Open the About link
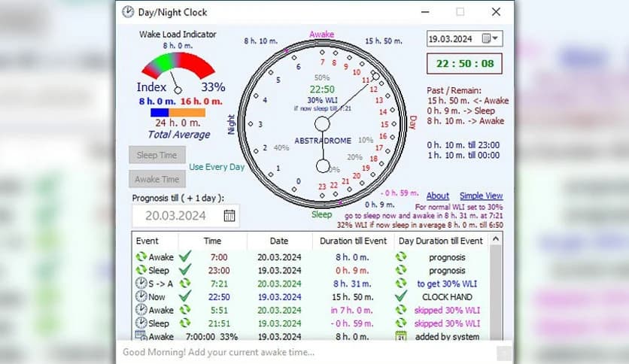629x364 pixels. point(438,196)
